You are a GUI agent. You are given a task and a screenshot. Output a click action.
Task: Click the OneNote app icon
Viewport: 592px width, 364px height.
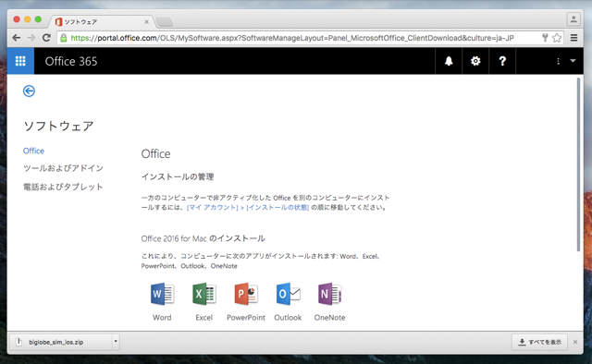point(329,294)
